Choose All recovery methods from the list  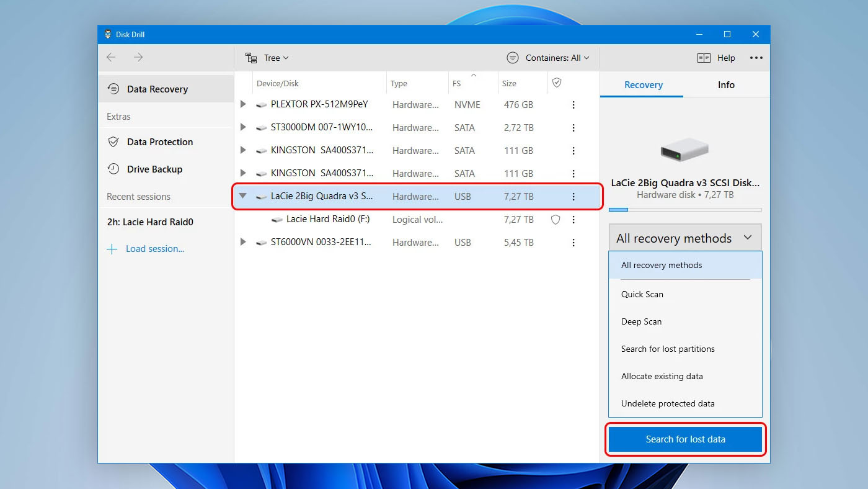tap(685, 265)
